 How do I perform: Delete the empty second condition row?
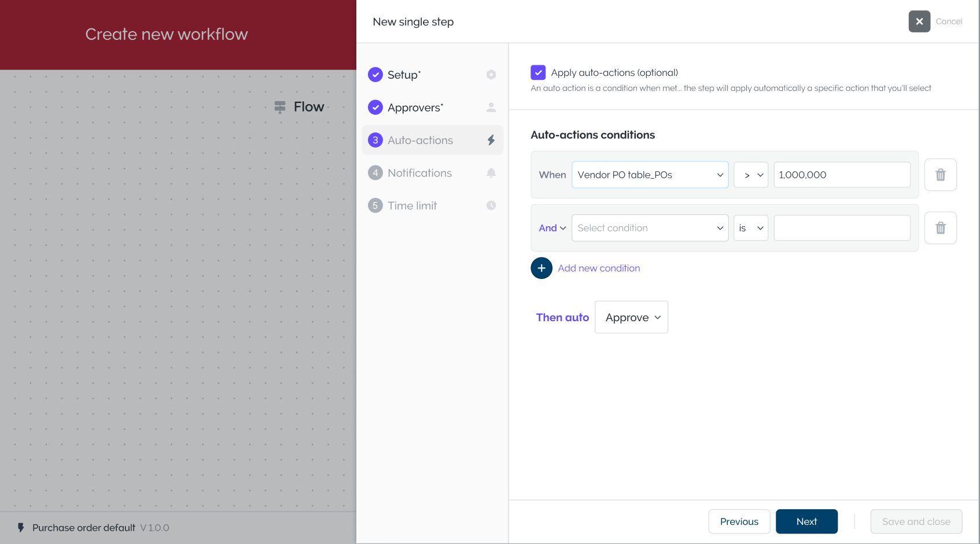pyautogui.click(x=940, y=228)
